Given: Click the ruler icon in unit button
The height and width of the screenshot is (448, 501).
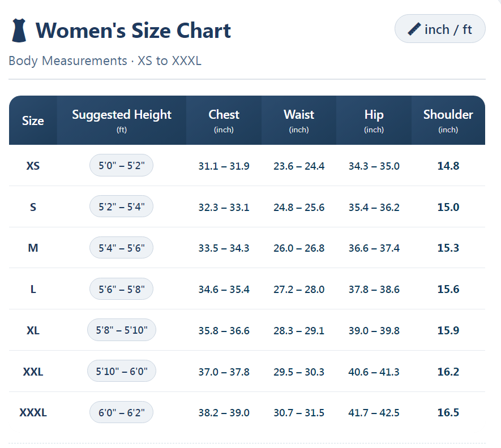Looking at the screenshot, I should pos(414,29).
